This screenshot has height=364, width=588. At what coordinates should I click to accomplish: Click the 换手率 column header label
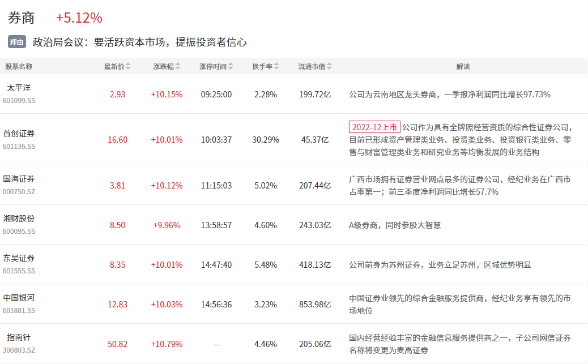(262, 67)
